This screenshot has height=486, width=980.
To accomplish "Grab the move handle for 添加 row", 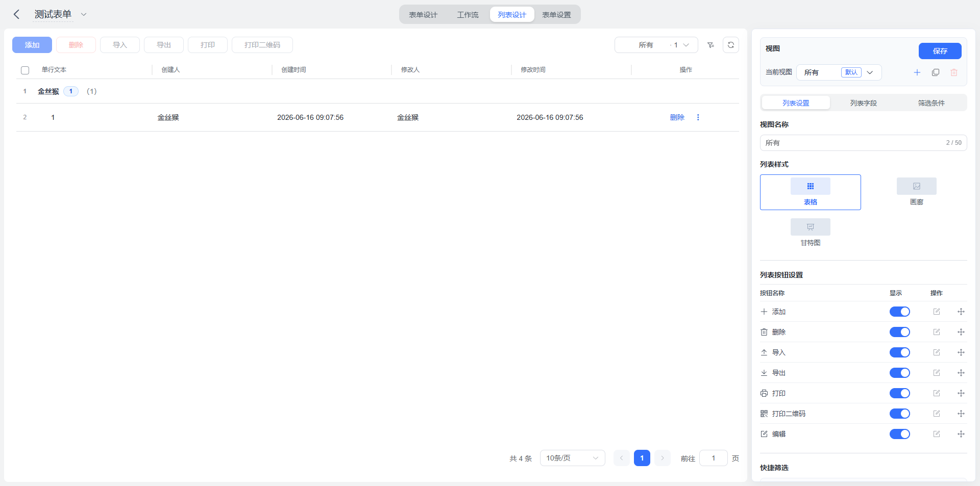I will pos(961,312).
